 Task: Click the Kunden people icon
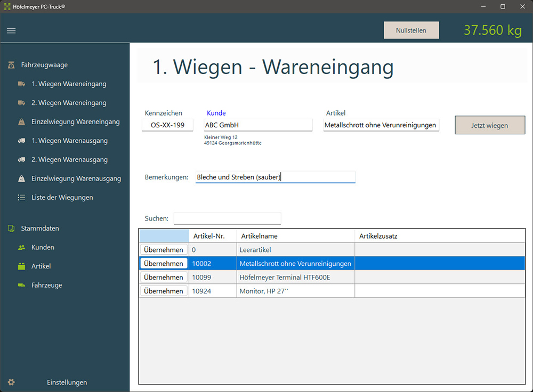21,247
